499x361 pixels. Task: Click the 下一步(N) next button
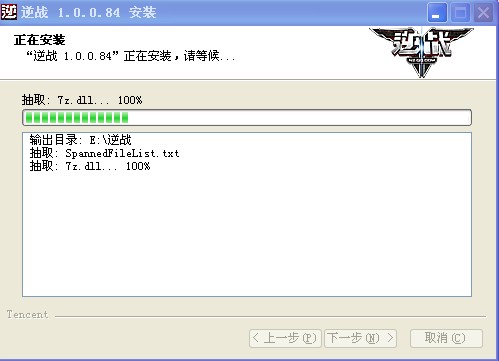[360, 338]
